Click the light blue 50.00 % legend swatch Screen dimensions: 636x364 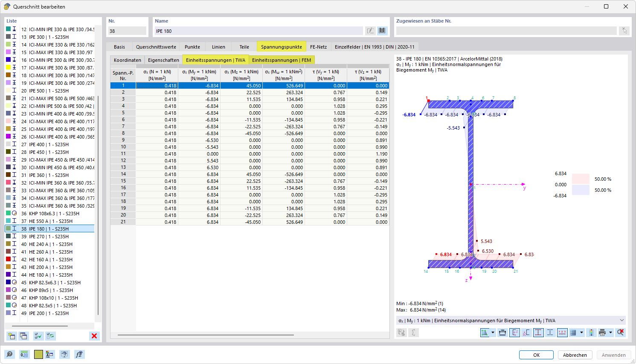click(581, 190)
